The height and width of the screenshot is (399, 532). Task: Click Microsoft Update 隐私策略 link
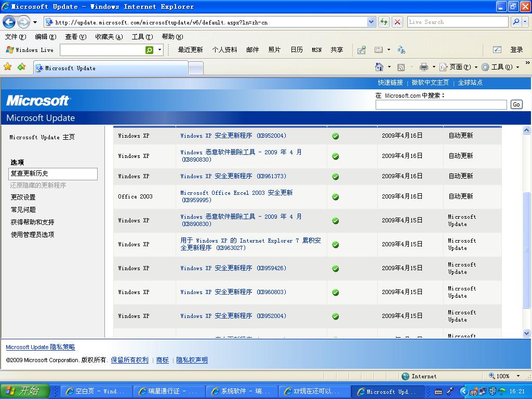click(41, 347)
